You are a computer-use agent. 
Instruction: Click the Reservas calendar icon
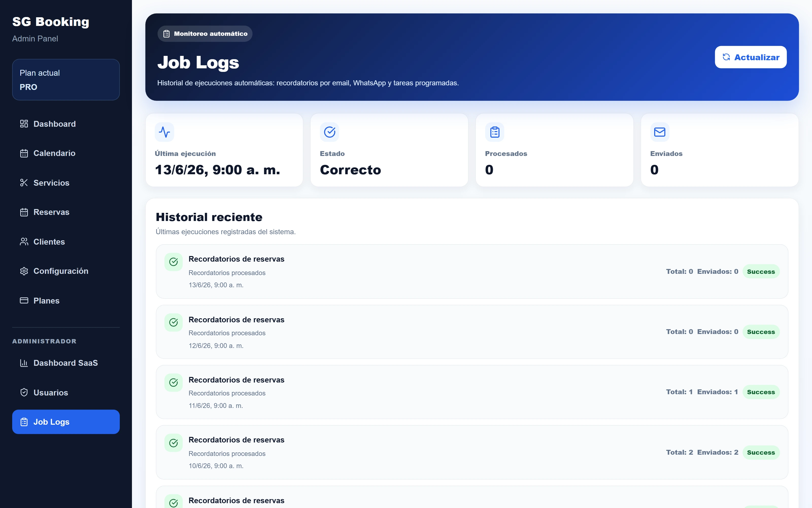tap(24, 212)
